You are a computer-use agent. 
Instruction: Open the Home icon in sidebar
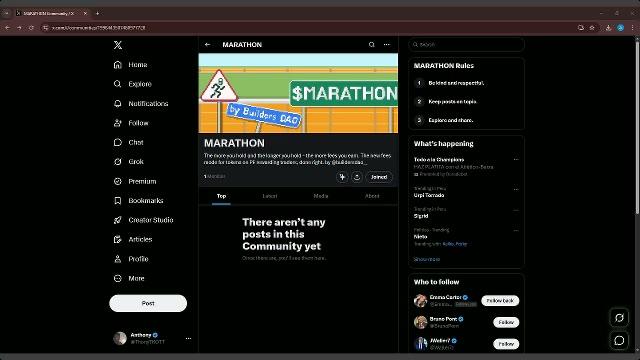coord(118,64)
